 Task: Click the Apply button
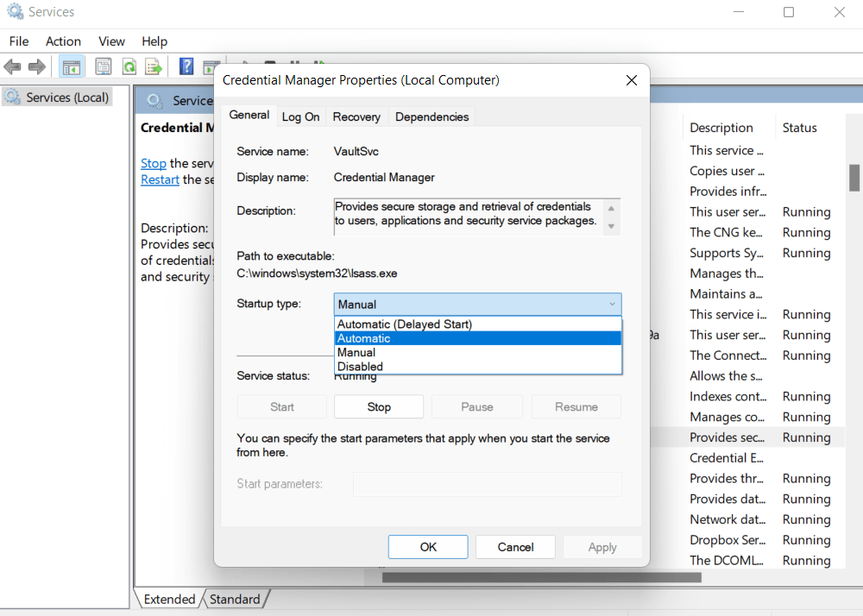602,547
